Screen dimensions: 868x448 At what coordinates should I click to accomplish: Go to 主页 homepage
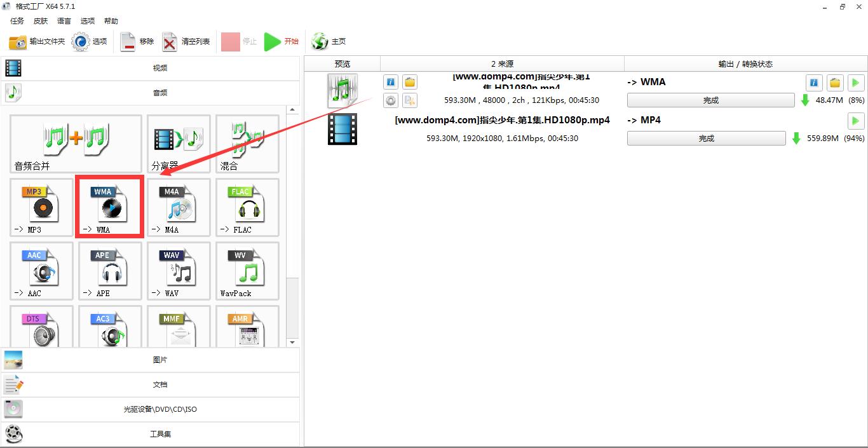pyautogui.click(x=329, y=41)
